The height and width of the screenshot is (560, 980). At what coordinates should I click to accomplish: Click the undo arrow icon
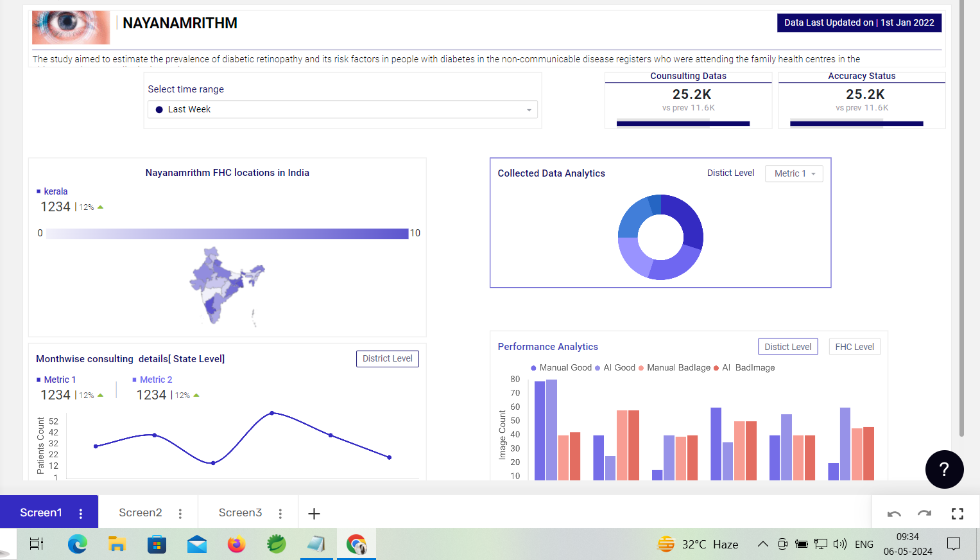pos(894,513)
